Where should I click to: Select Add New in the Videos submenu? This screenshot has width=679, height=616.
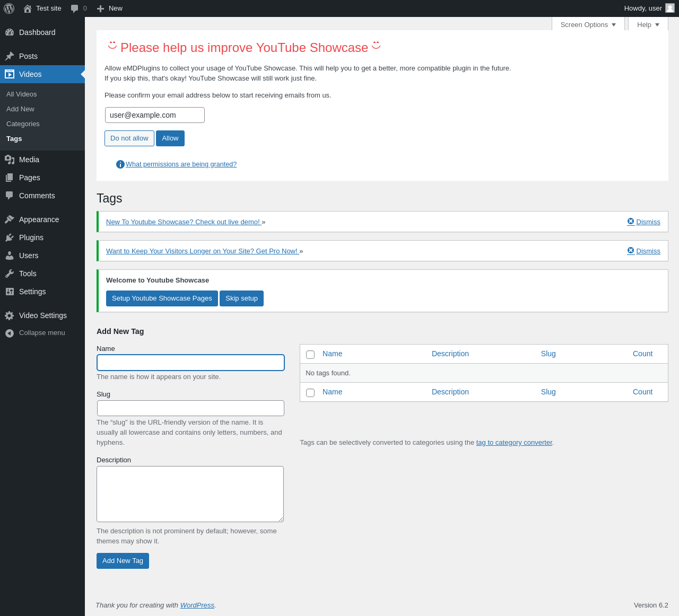click(20, 109)
